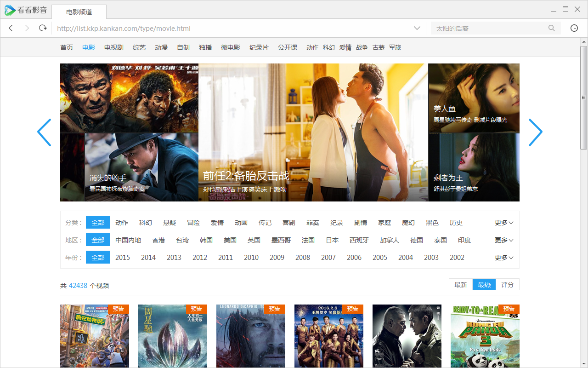Open 电视剧 channel
This screenshot has height=368, width=588.
point(114,47)
